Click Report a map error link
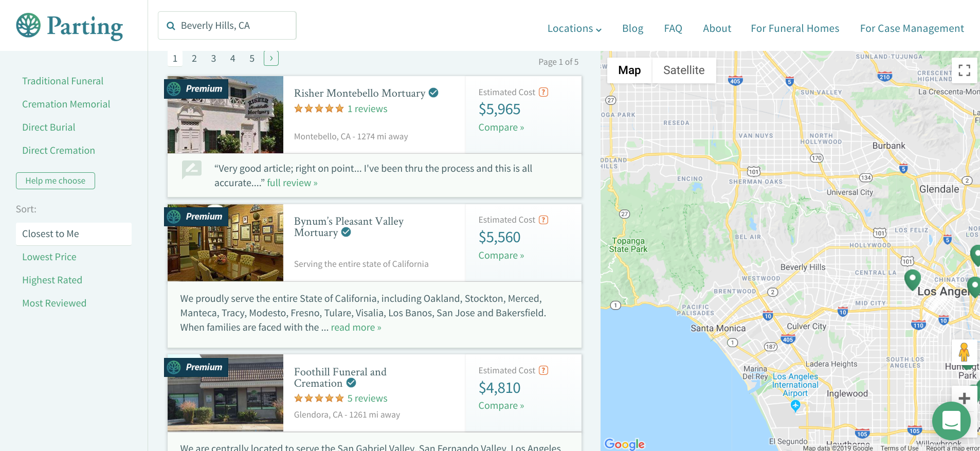This screenshot has height=451, width=980. coord(952,448)
